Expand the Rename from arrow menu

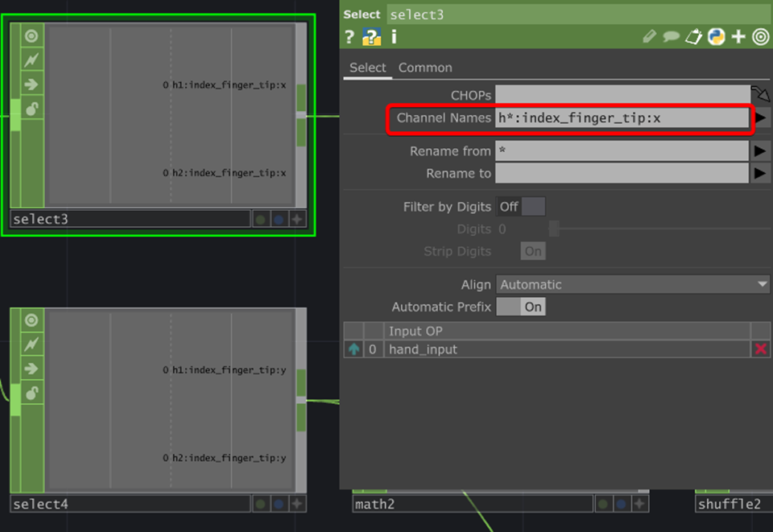[760, 151]
